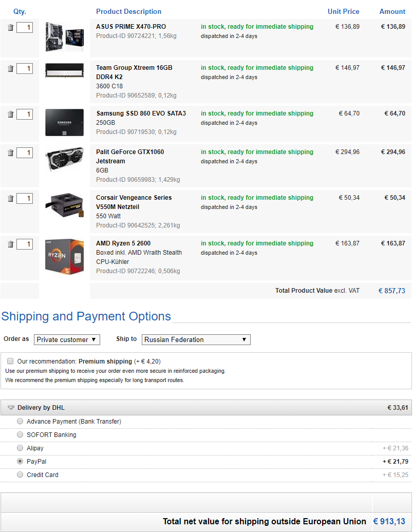The height and width of the screenshot is (532, 413).
Task: Select Advance Payment (Bank Transfer) option
Action: click(20, 421)
